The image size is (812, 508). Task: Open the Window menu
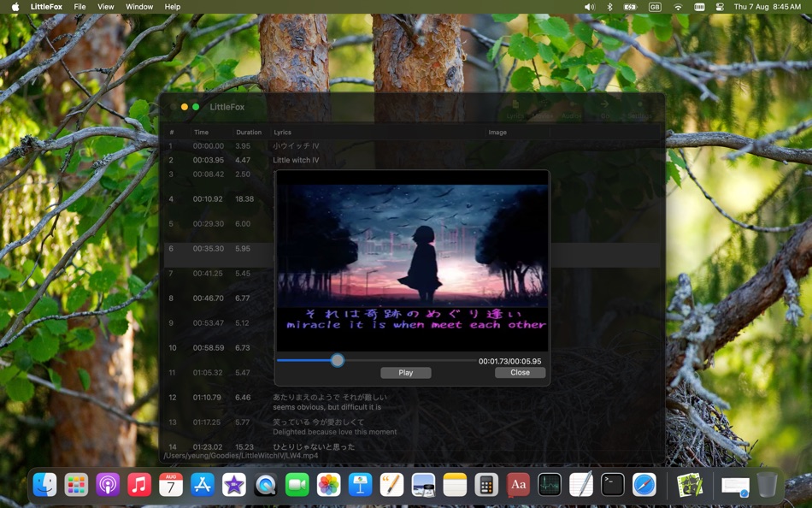point(138,7)
